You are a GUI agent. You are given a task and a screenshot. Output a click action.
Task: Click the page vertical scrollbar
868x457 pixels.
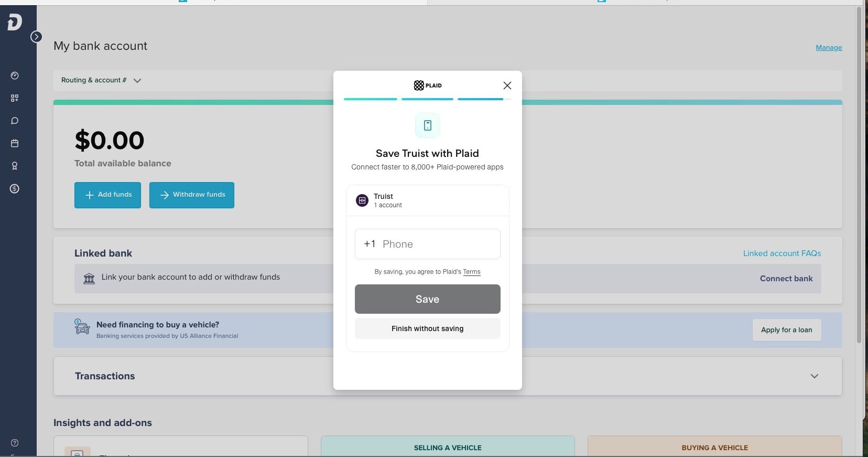(x=859, y=175)
